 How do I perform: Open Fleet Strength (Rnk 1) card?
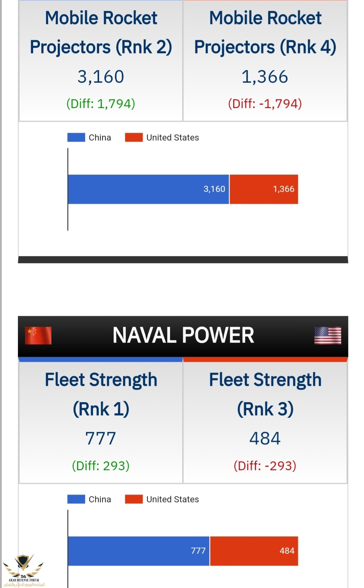(x=101, y=423)
